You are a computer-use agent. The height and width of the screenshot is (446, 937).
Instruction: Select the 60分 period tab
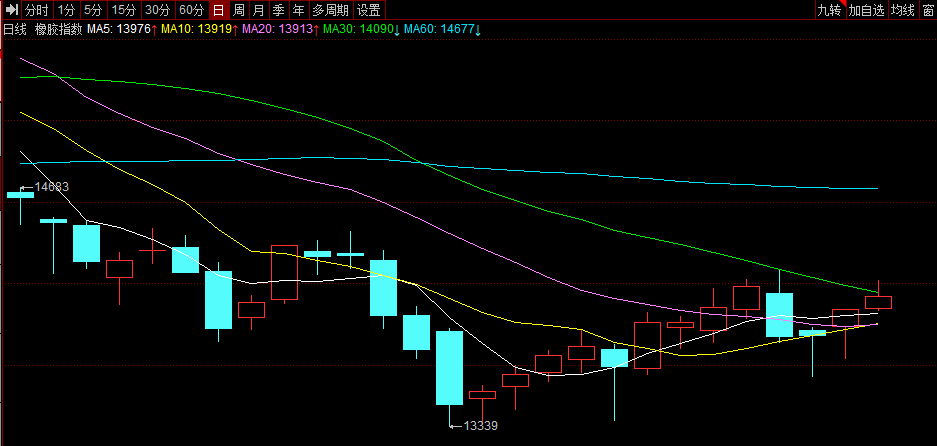(x=192, y=10)
